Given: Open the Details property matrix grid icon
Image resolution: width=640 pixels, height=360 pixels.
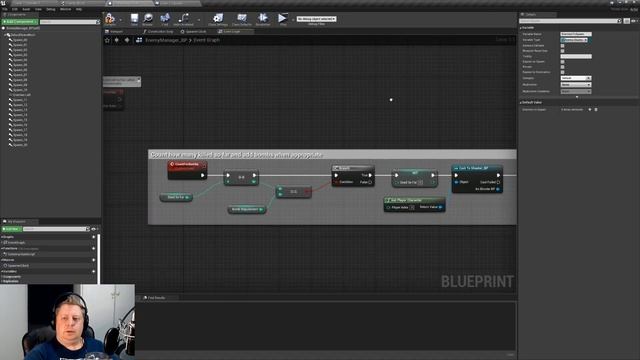Looking at the screenshot, I should pos(627,21).
